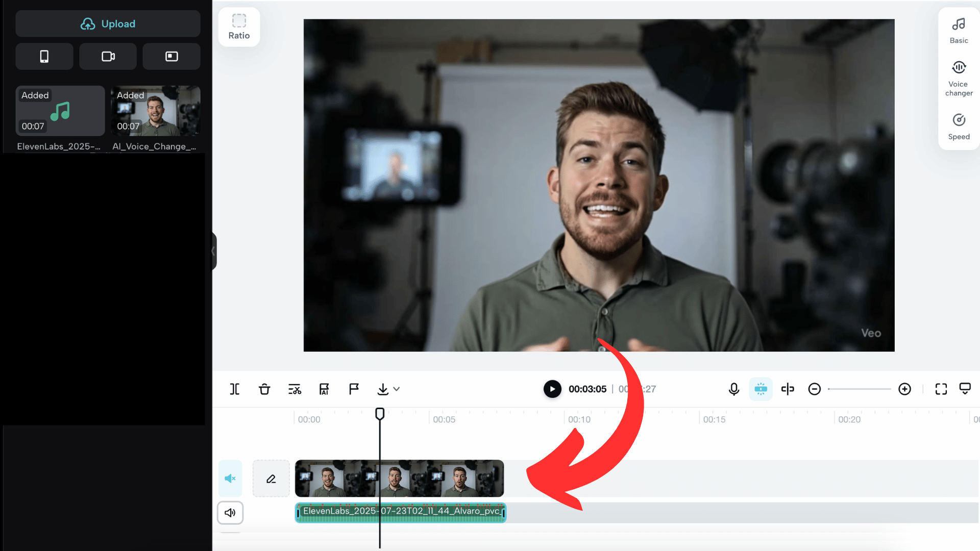
Task: Expand the download options arrow
Action: click(x=397, y=389)
